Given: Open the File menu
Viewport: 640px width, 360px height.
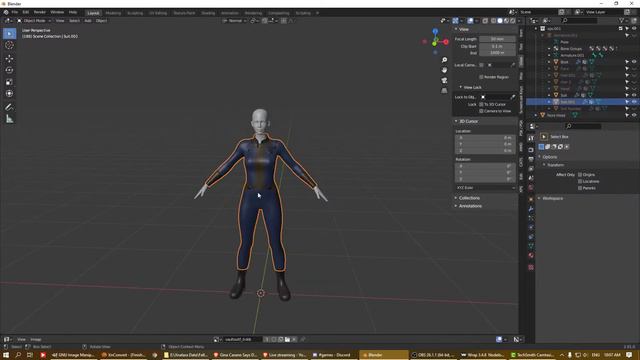Looking at the screenshot, I should click(x=15, y=13).
